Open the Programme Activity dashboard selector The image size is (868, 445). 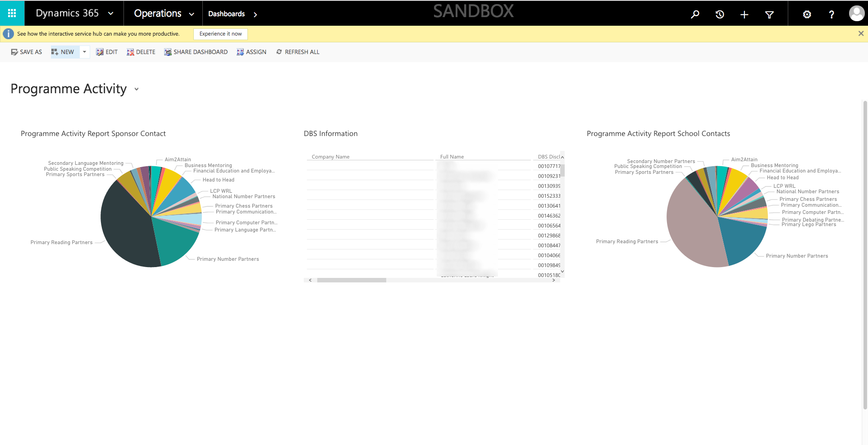pos(137,89)
